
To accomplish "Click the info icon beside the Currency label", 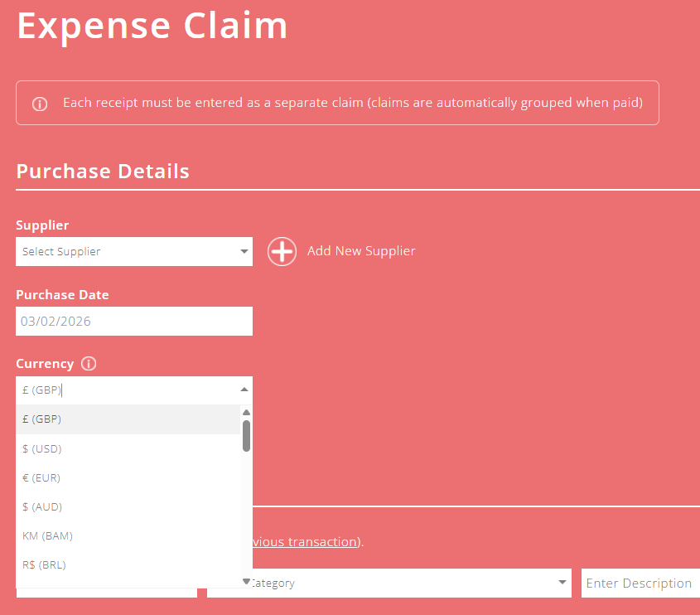I will 87,363.
